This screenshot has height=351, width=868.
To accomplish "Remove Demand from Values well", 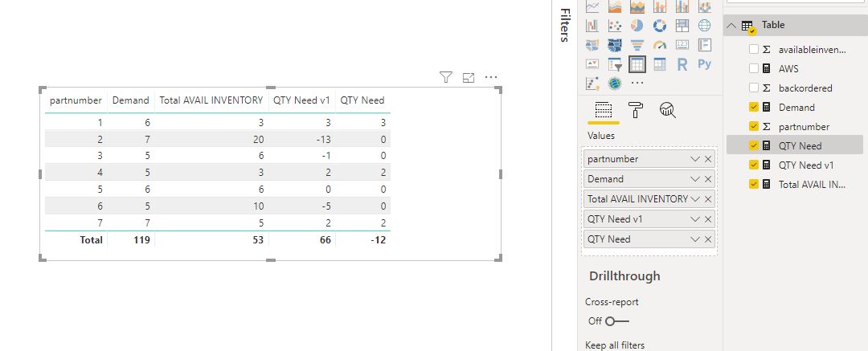I will pyautogui.click(x=708, y=179).
